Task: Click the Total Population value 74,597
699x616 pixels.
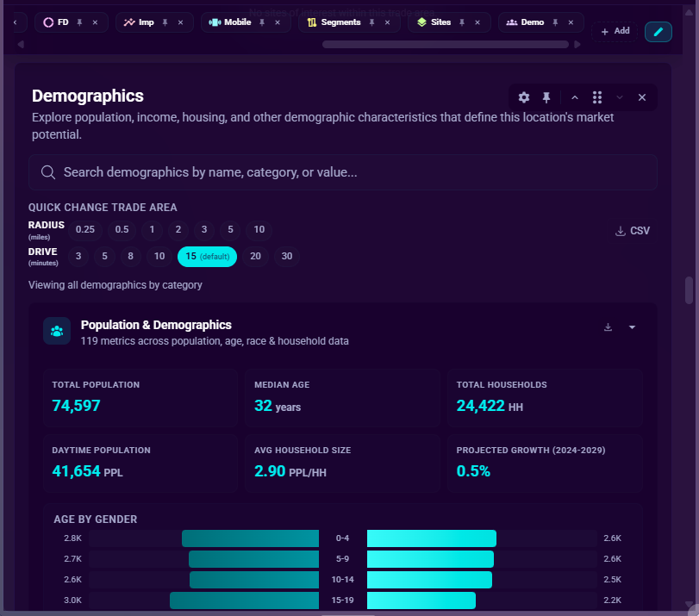Action: pyautogui.click(x=76, y=406)
